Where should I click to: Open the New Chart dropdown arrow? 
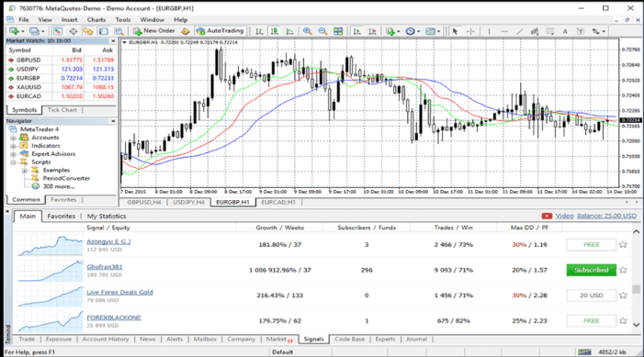coord(23,31)
